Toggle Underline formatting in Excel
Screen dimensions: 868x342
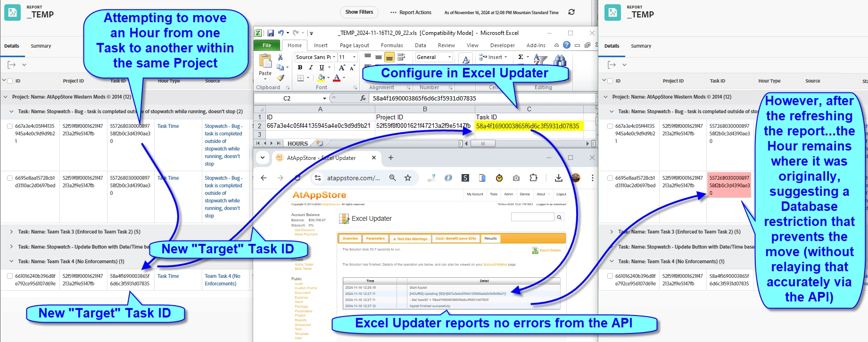click(x=322, y=67)
